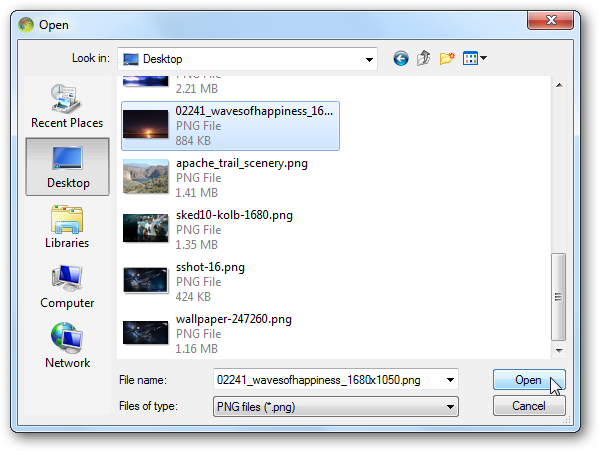Screen dimensions: 599x451
Task: Open Network in the places bar
Action: pyautogui.click(x=67, y=346)
